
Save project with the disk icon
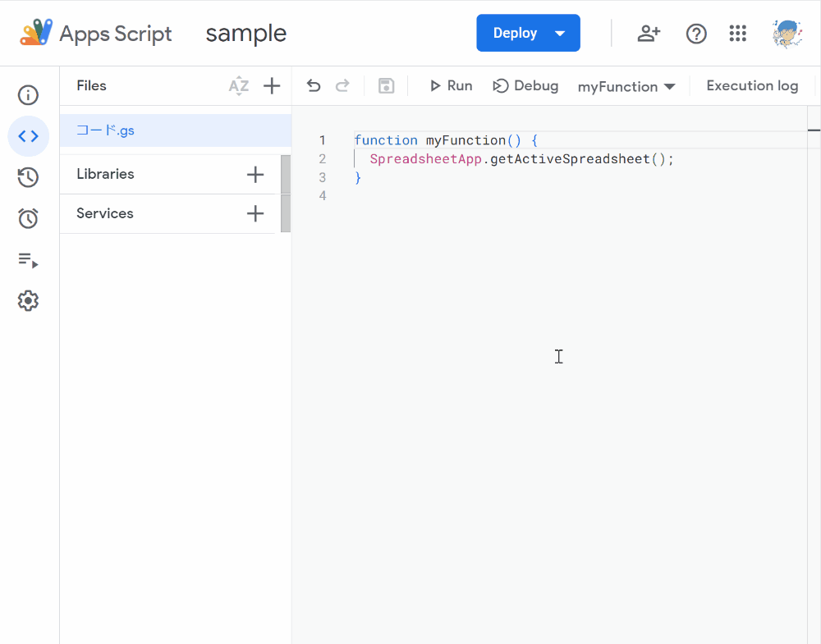point(387,86)
